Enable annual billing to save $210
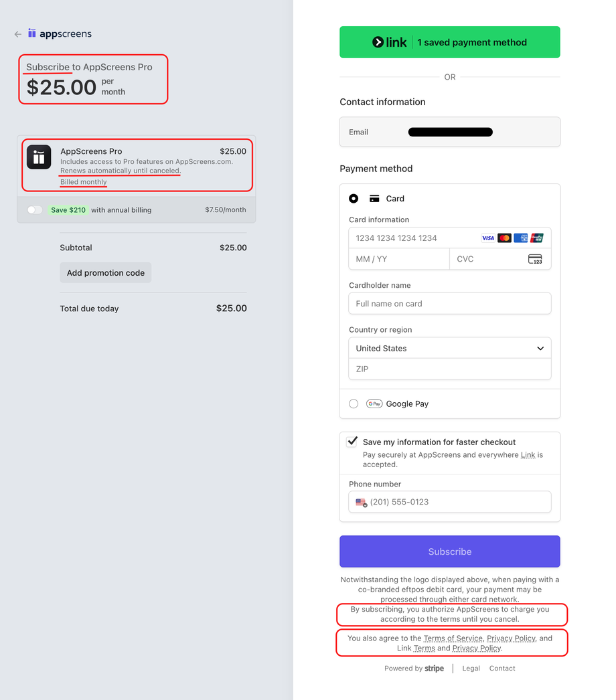This screenshot has height=700, width=616. point(34,209)
